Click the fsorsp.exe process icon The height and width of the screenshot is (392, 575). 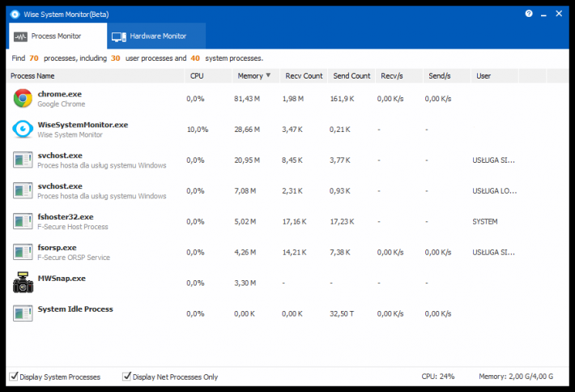[23, 252]
